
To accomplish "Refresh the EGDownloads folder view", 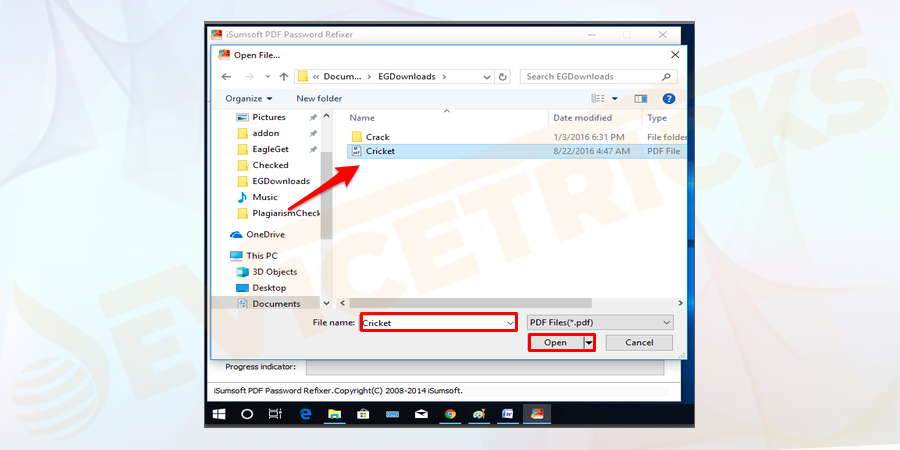I will point(503,76).
